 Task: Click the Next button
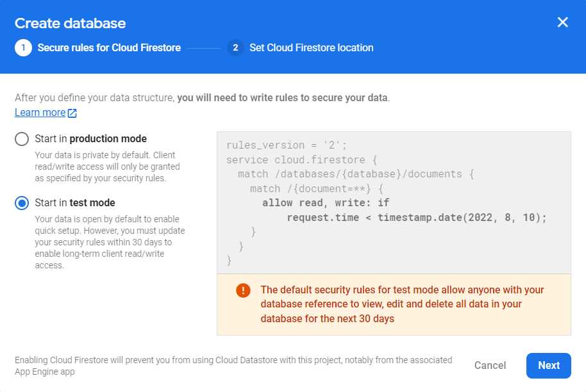pyautogui.click(x=548, y=365)
